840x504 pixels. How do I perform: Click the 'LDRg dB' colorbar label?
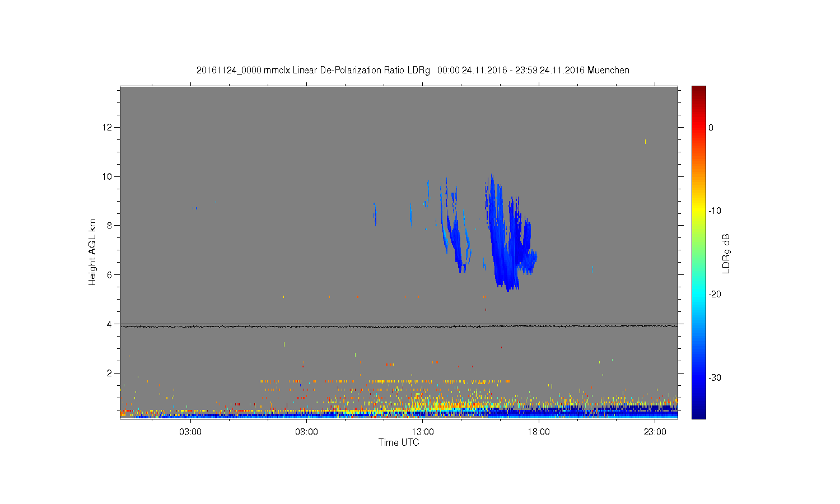[x=726, y=253]
